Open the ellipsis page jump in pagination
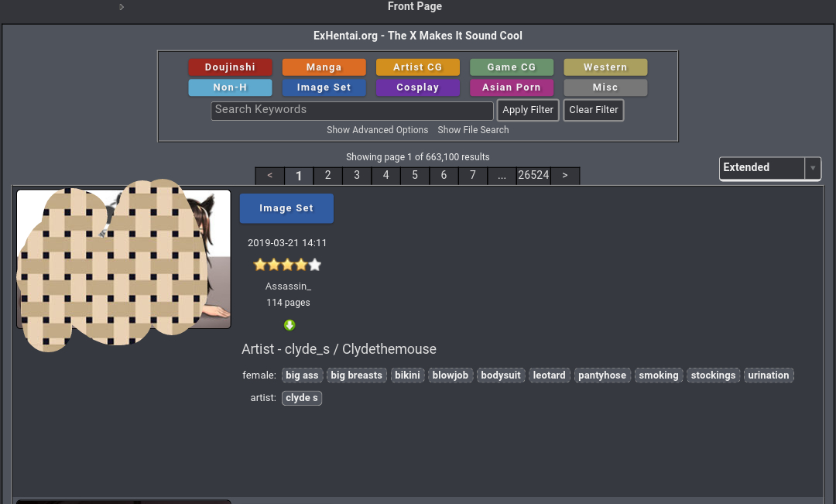Screen dimensions: 836x504 coord(502,176)
